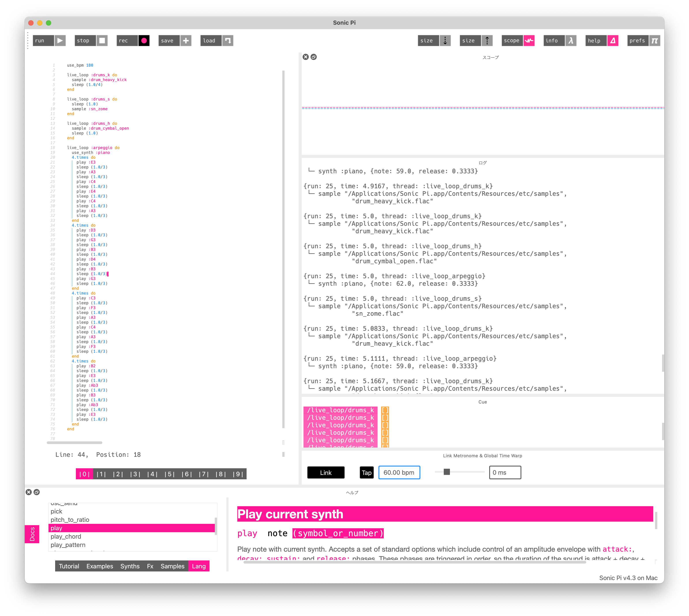The height and width of the screenshot is (616, 689).
Task: Click the size decrease icon
Action: tap(445, 41)
